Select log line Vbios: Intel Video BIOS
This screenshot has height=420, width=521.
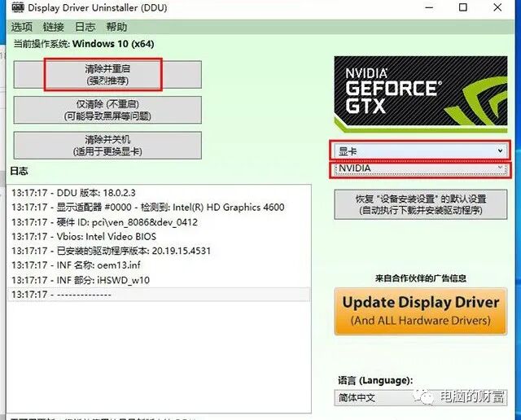[x=159, y=236]
